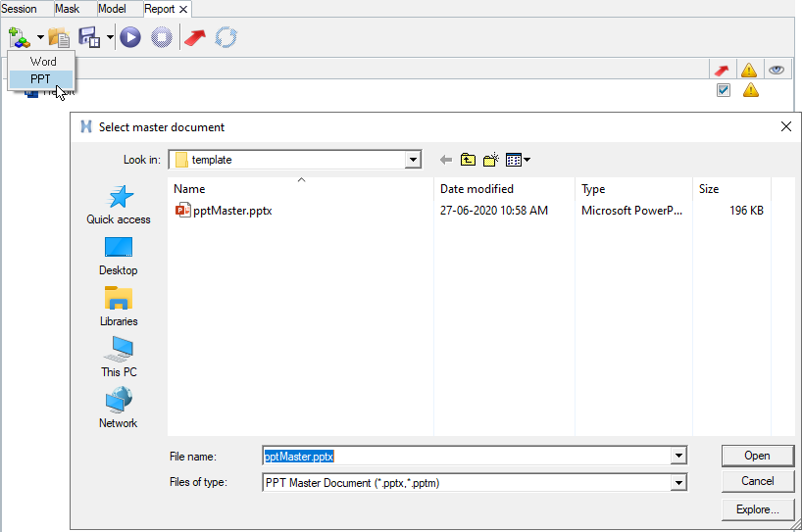Close the Select master document dialog

click(786, 126)
